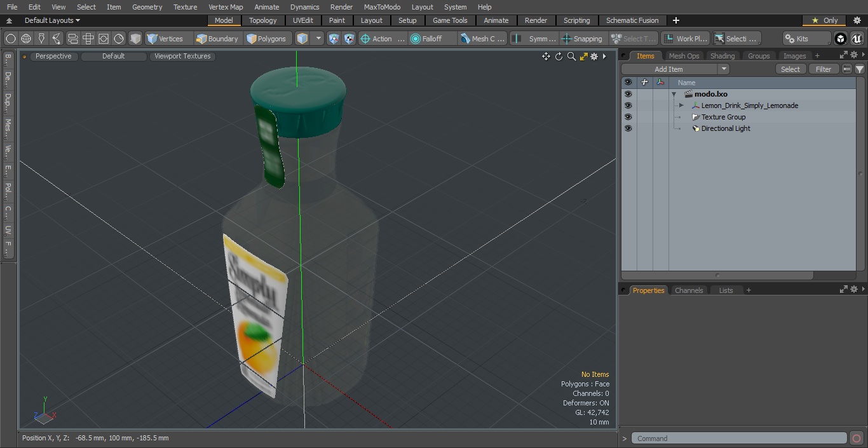Open Mesh Constraint options
Viewport: 868px width, 448px height.
483,39
